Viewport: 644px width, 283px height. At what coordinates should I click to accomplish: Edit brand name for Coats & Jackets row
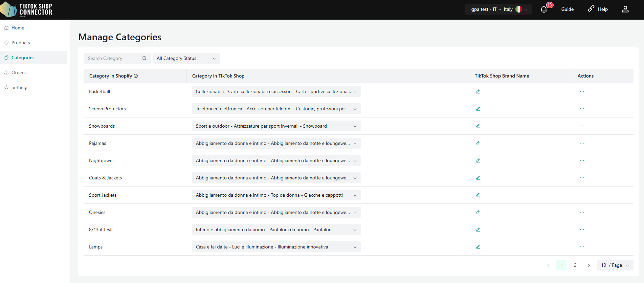click(x=478, y=178)
